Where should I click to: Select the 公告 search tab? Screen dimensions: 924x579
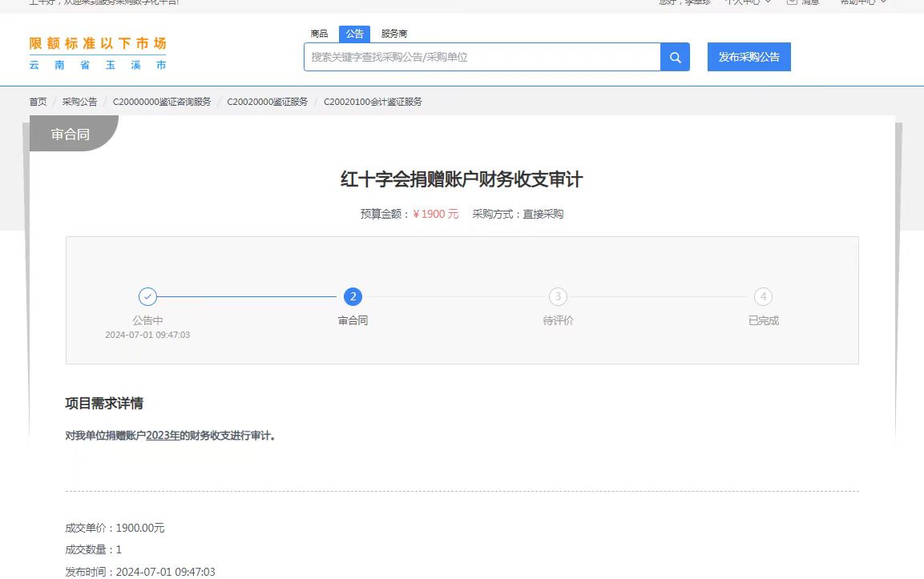pos(354,34)
